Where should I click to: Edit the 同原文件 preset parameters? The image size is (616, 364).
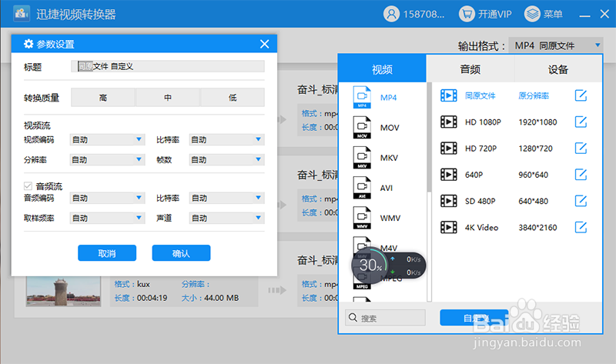[581, 95]
